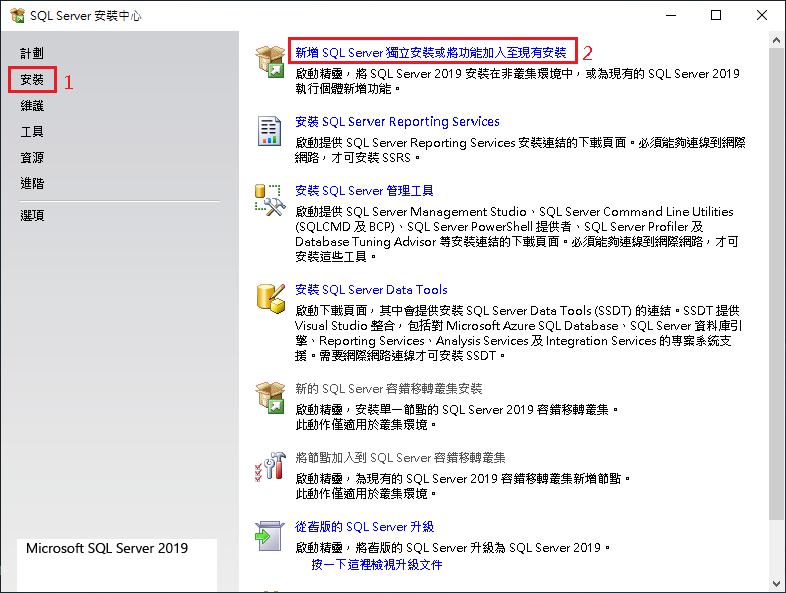
Task: Click the scrollbar down arrow
Action: (x=776, y=584)
